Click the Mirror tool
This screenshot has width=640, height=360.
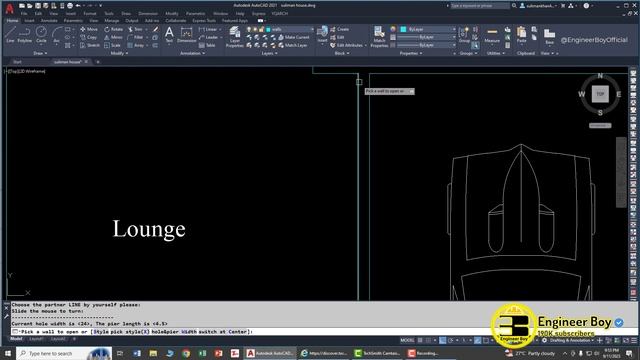click(x=113, y=37)
